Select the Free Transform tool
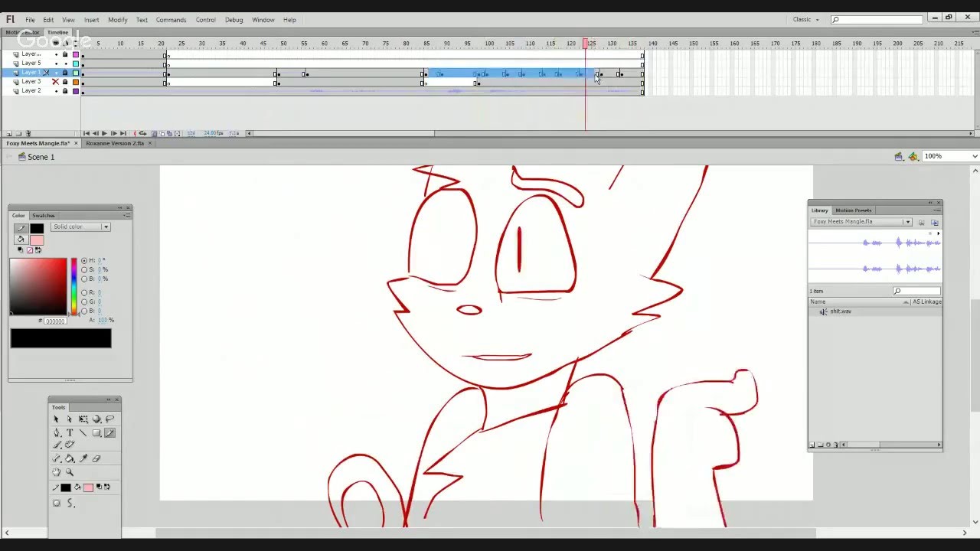This screenshot has height=551, width=980. (83, 419)
